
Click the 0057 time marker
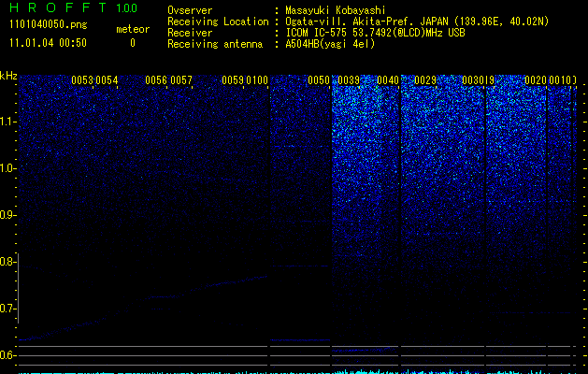[181, 80]
